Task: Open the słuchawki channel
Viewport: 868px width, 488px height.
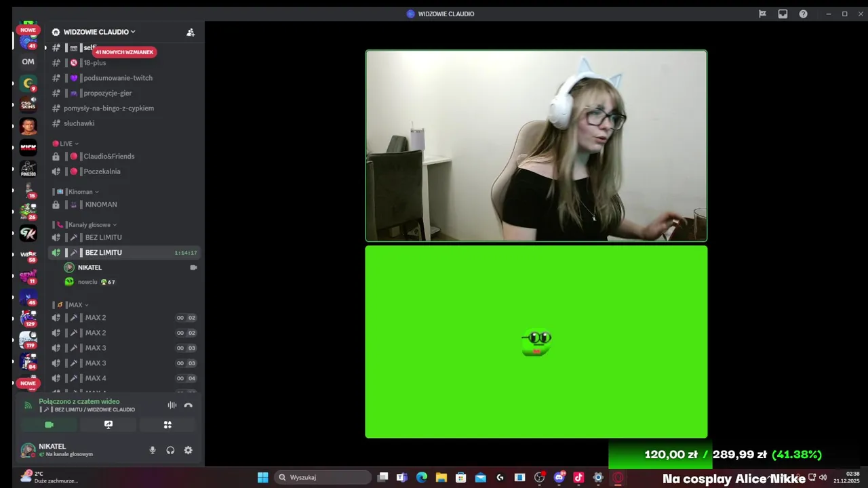Action: (125, 123)
